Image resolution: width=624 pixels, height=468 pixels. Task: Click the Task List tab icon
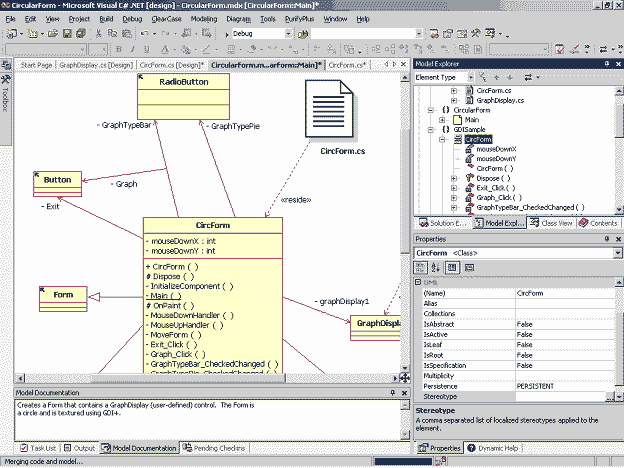click(23, 448)
